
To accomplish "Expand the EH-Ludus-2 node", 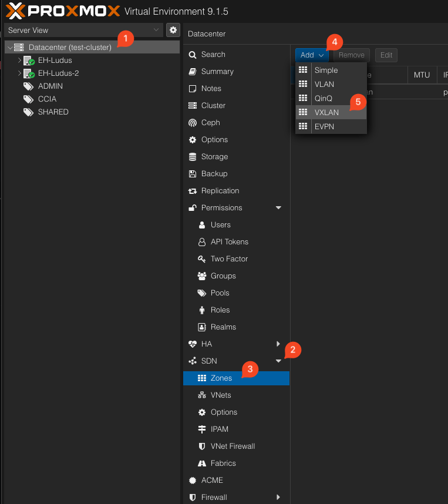I will tap(19, 73).
